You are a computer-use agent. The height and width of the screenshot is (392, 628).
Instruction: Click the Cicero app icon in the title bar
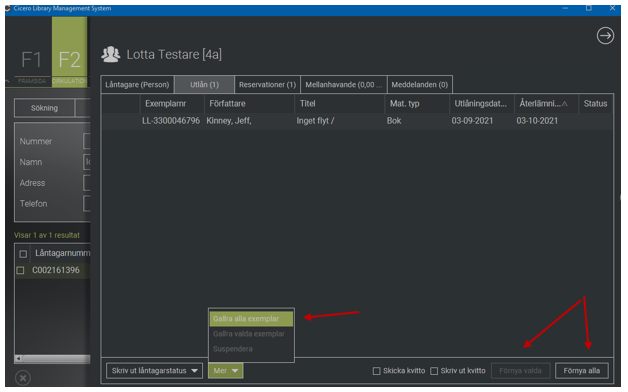8,8
